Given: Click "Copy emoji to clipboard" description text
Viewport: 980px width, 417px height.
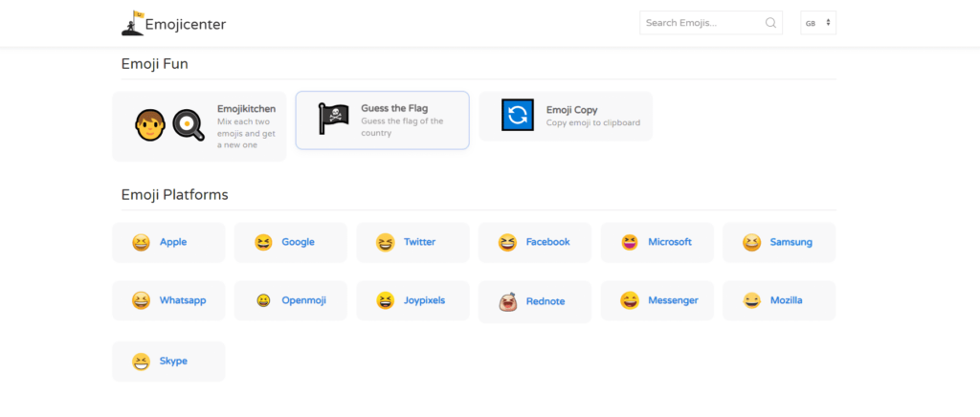Looking at the screenshot, I should (593, 123).
